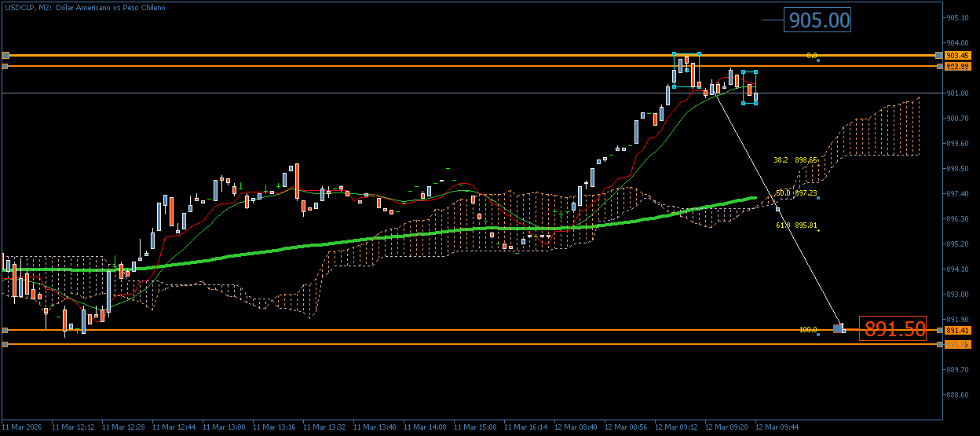The width and height of the screenshot is (980, 436).
Task: Click 11 Mar 13:16 on the time axis
Action: [274, 427]
